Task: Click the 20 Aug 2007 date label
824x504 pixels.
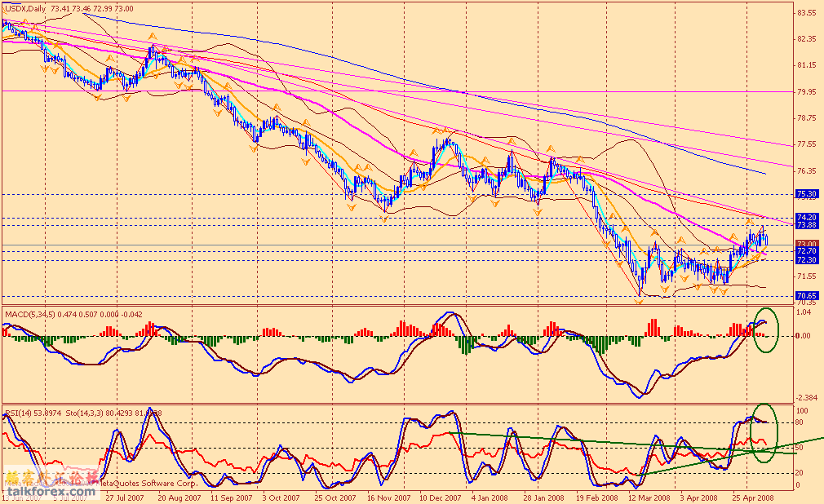Action: (179, 497)
